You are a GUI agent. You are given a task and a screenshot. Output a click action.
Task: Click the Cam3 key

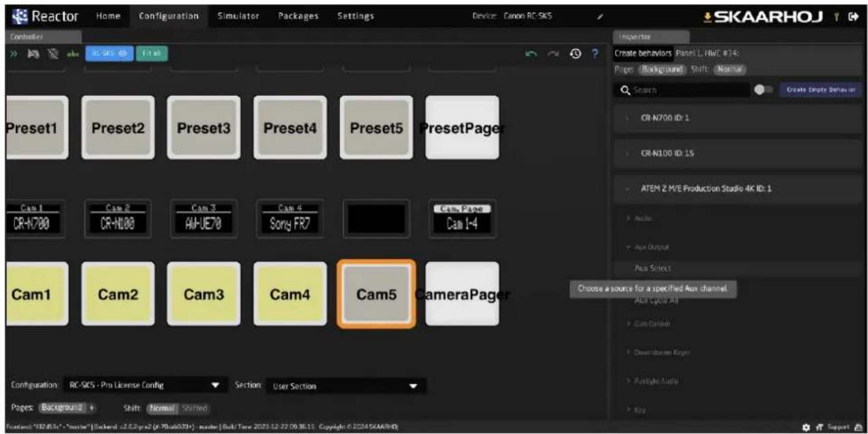tap(204, 294)
